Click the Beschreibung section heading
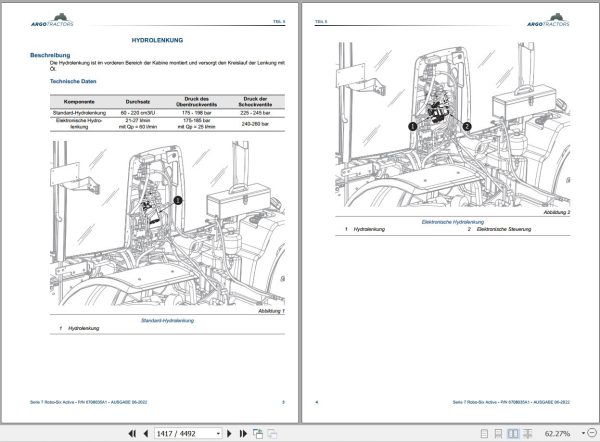 click(x=50, y=55)
